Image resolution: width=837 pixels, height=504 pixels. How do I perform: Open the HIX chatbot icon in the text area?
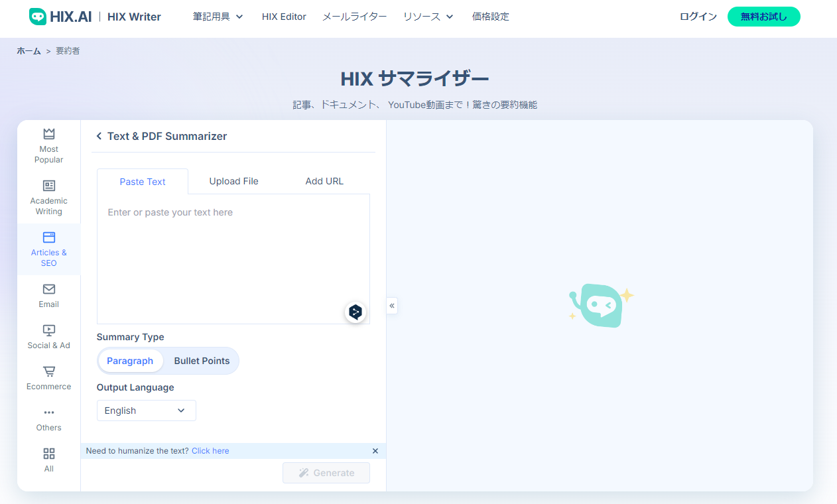click(355, 312)
